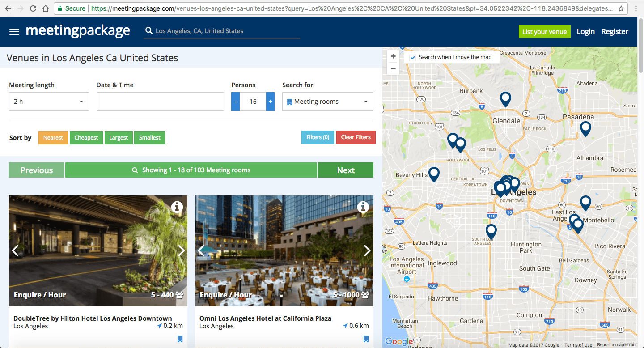Expand the Meeting length dropdown
The width and height of the screenshot is (644, 348).
pyautogui.click(x=49, y=102)
